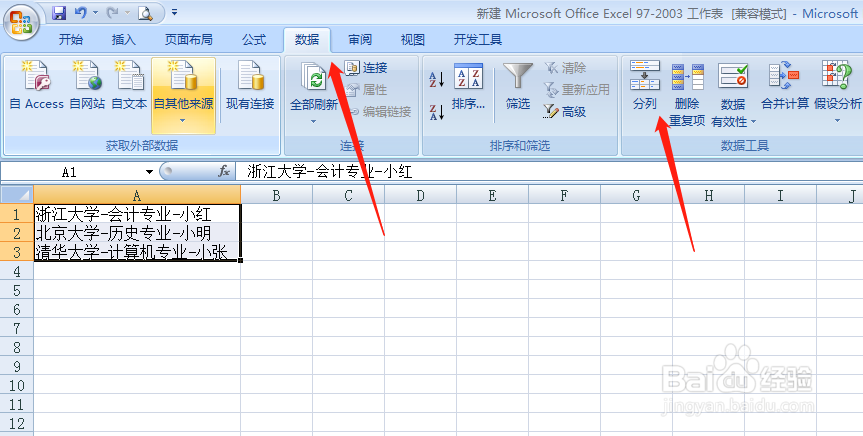This screenshot has width=863, height=436.
Task: Expand the 全部刷新 dropdown arrow
Action: pyautogui.click(x=314, y=122)
